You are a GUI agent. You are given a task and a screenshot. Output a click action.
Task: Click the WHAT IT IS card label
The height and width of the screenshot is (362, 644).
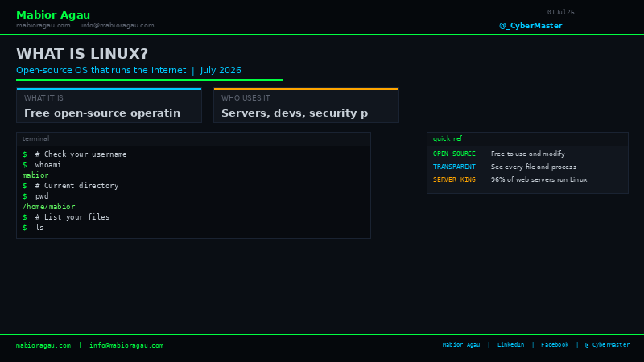click(43, 98)
